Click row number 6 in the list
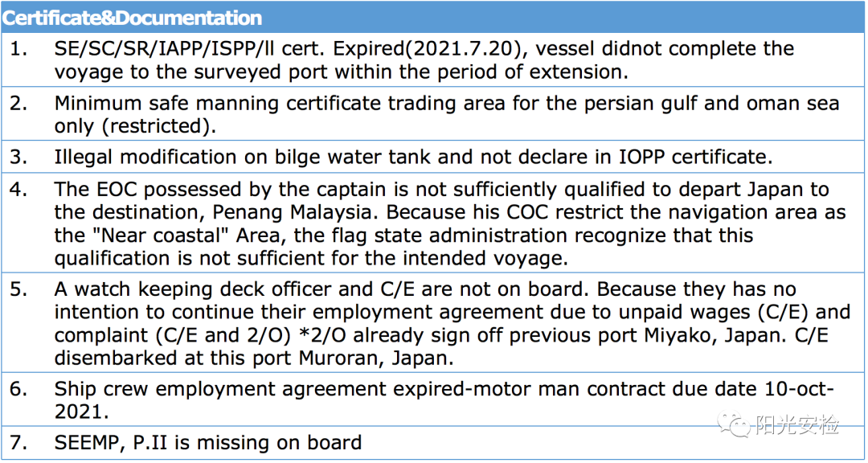The height and width of the screenshot is (463, 868). (x=18, y=389)
